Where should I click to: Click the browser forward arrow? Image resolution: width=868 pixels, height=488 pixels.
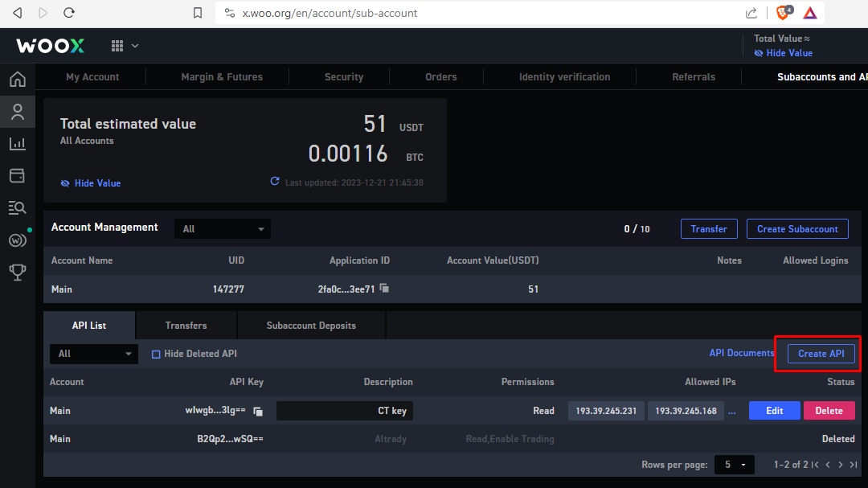(x=43, y=13)
